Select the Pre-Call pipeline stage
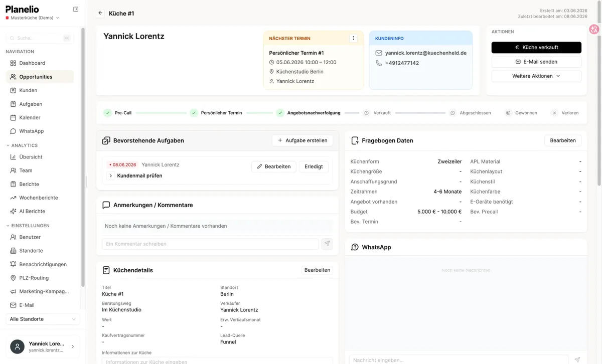Screen dimensions: 602x364 [118, 113]
